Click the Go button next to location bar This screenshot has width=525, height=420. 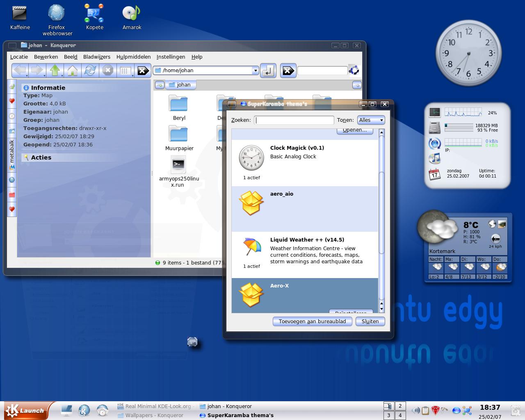point(268,71)
